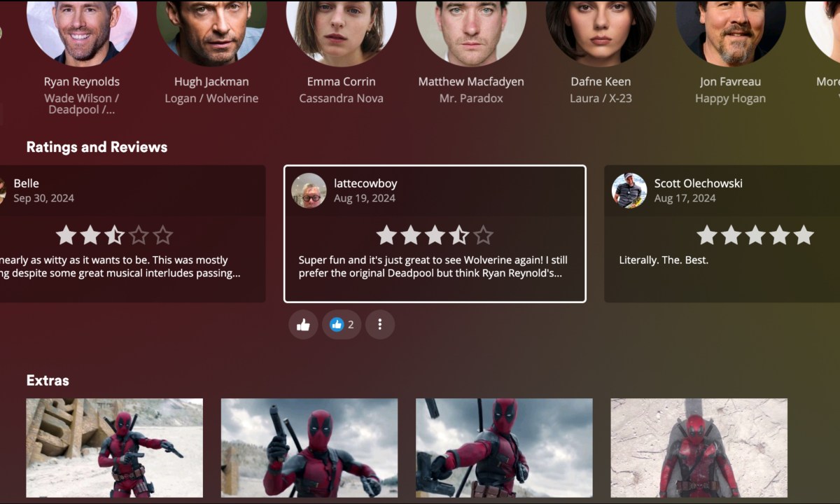Click the Emma Corrin name link

342,82
